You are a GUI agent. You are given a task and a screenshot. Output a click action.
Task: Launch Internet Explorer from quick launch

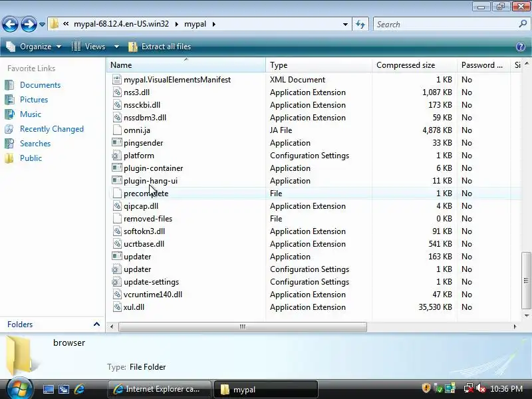point(79,389)
